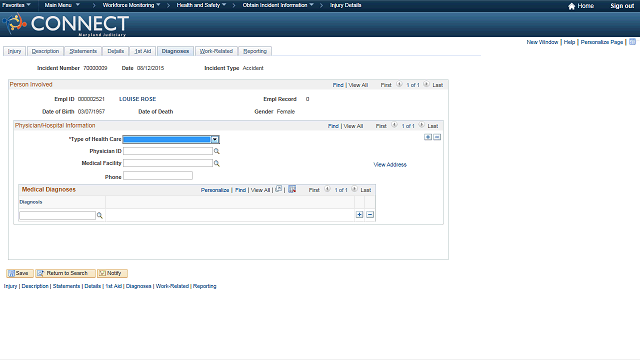The height and width of the screenshot is (360, 640).
Task: Open the Medical Facility lookup magnifier
Action: [x=217, y=164]
